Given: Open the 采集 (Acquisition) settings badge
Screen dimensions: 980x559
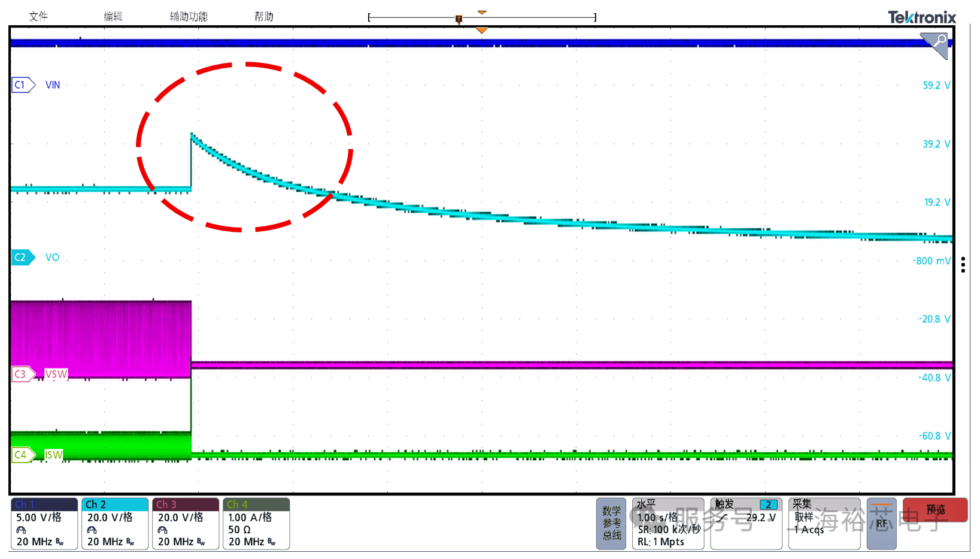Looking at the screenshot, I should click(824, 524).
